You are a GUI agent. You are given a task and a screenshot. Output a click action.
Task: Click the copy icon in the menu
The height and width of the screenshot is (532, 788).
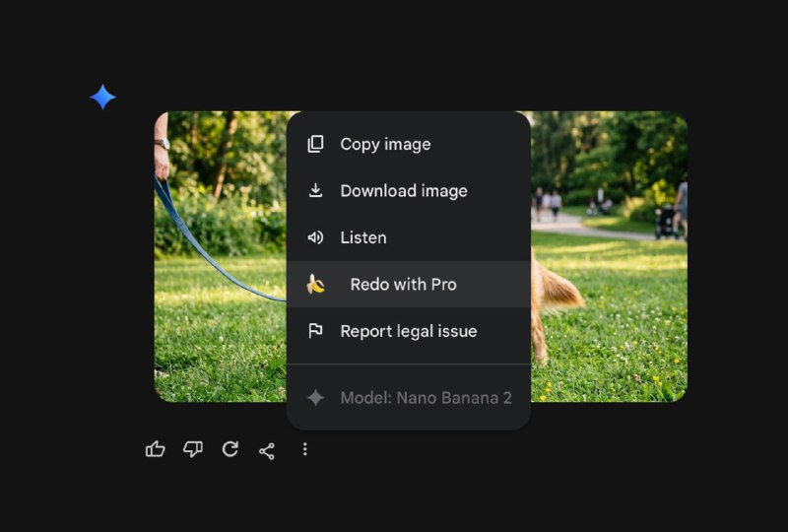point(315,144)
